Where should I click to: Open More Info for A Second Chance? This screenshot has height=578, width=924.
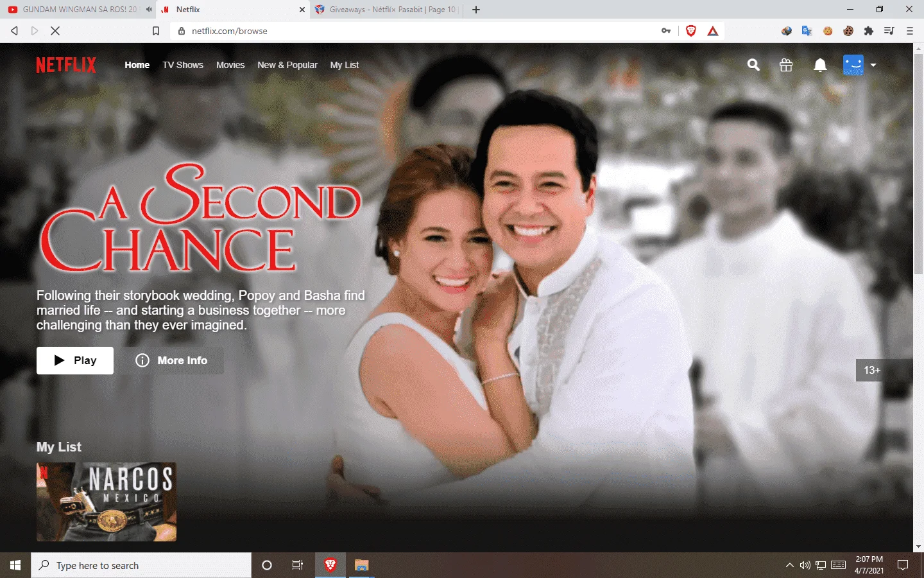coord(172,360)
